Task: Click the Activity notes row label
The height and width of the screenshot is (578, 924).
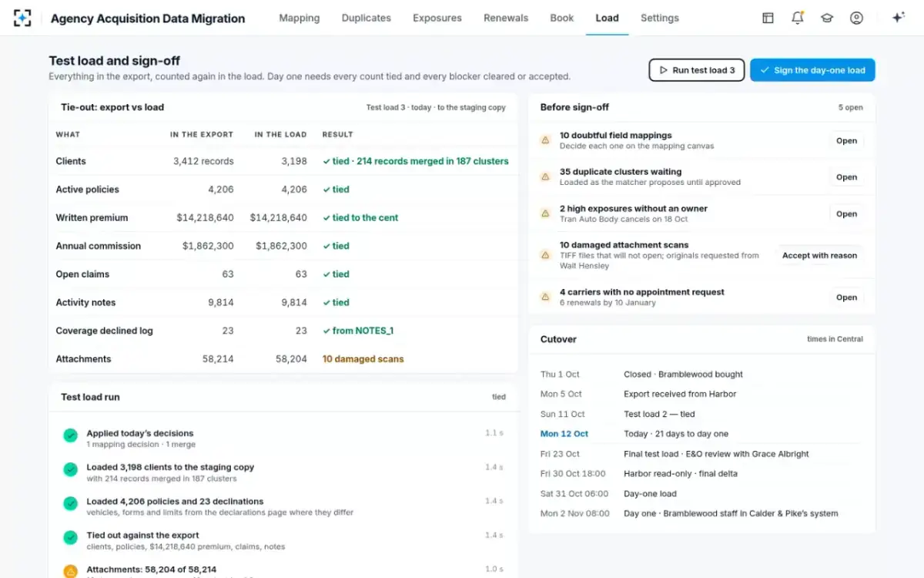Action: click(86, 303)
